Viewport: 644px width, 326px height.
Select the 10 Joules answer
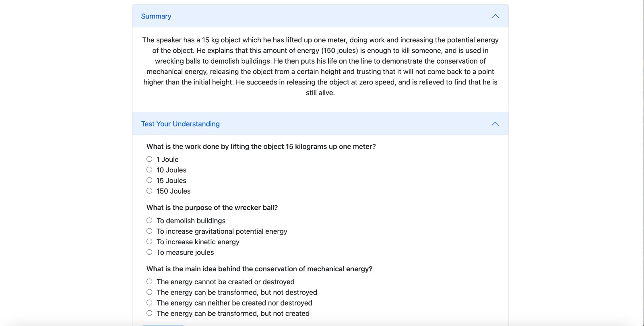click(x=149, y=169)
